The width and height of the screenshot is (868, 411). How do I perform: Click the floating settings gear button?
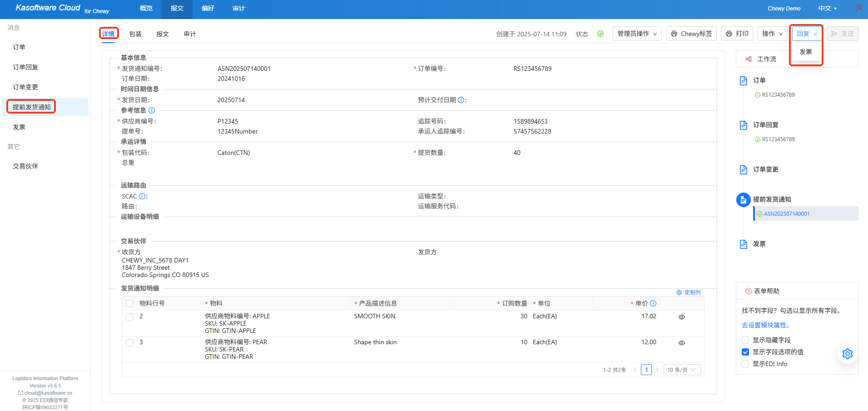[848, 354]
